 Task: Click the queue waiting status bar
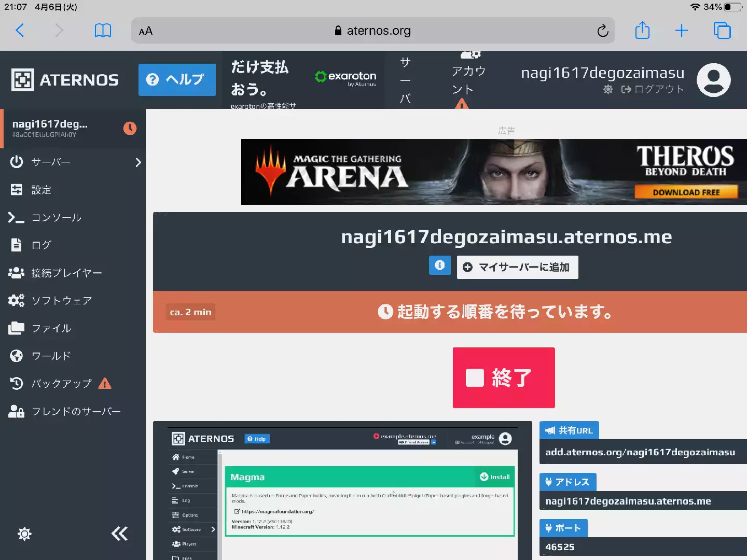tap(450, 312)
